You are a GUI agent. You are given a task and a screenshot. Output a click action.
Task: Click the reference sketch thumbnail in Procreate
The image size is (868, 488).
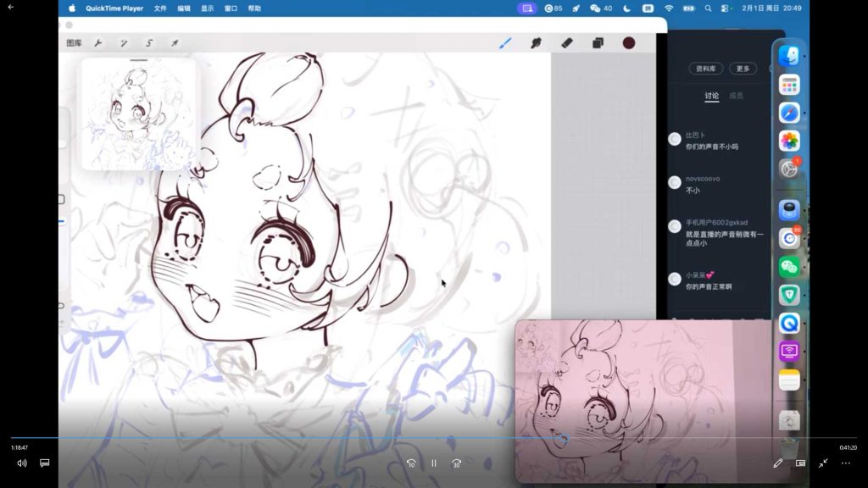(138, 114)
